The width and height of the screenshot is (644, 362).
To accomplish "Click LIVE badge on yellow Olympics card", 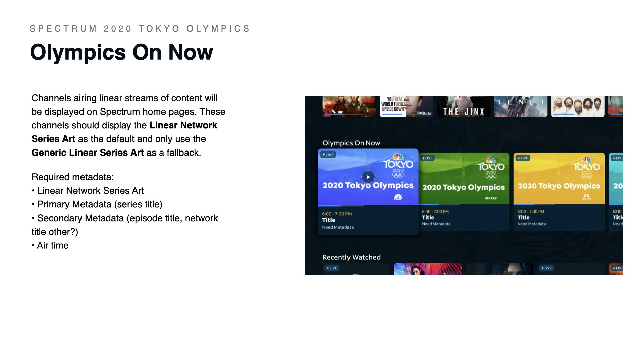I will 523,158.
